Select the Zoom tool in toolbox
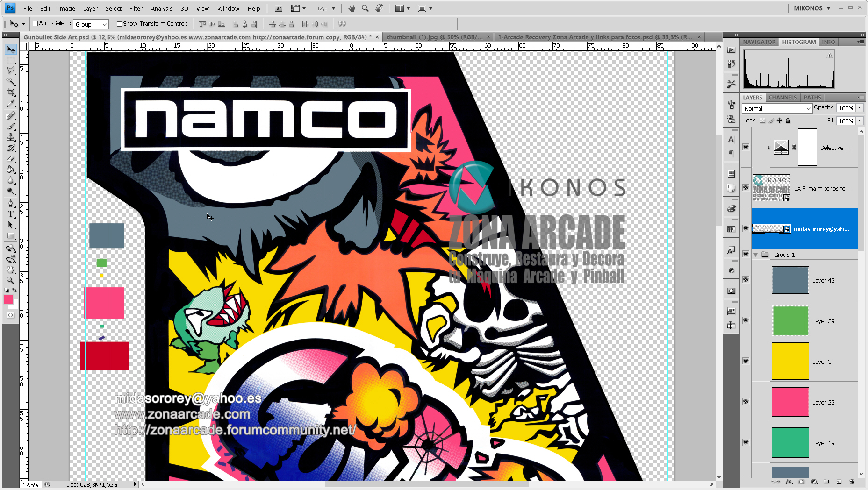 [x=11, y=280]
